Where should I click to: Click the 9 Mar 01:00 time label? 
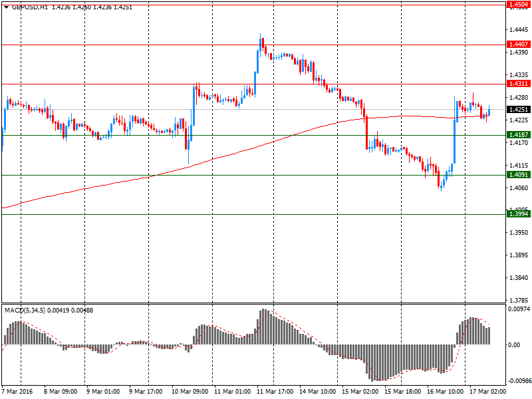click(x=103, y=391)
